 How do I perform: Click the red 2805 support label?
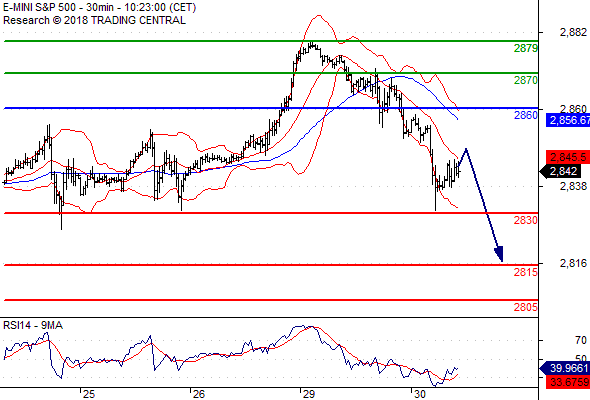click(526, 307)
